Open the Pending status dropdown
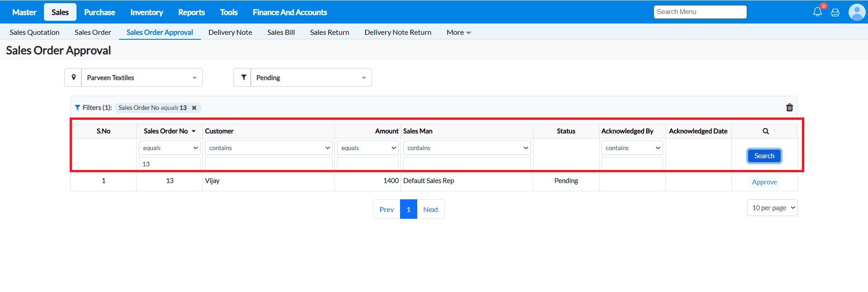868x292 pixels. click(311, 78)
